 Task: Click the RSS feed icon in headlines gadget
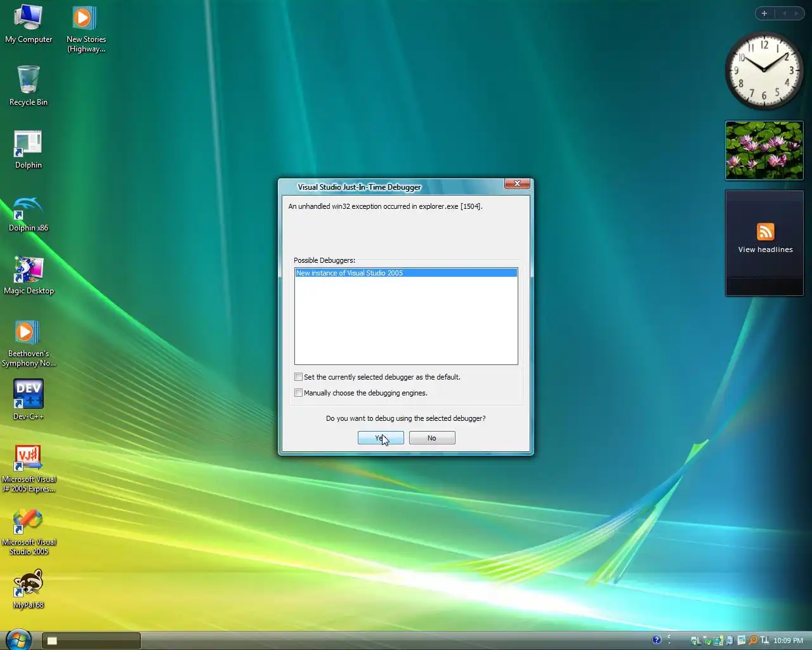click(x=765, y=232)
